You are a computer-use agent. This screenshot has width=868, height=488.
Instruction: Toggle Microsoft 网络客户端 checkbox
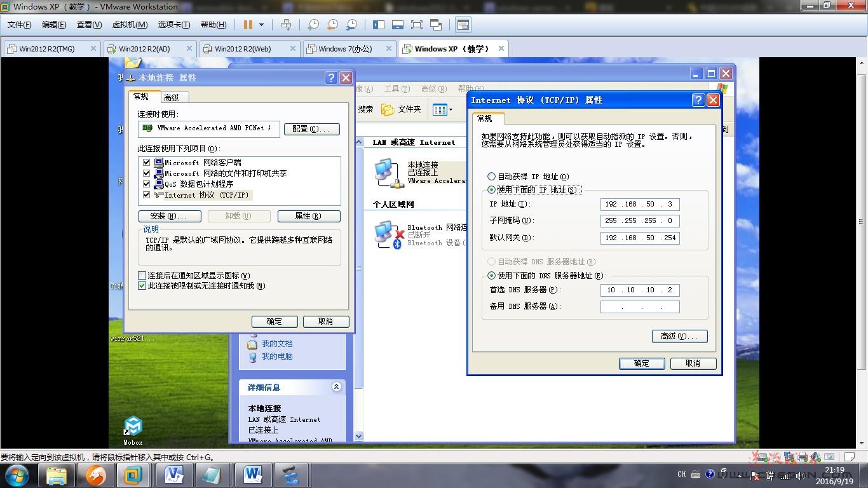147,163
